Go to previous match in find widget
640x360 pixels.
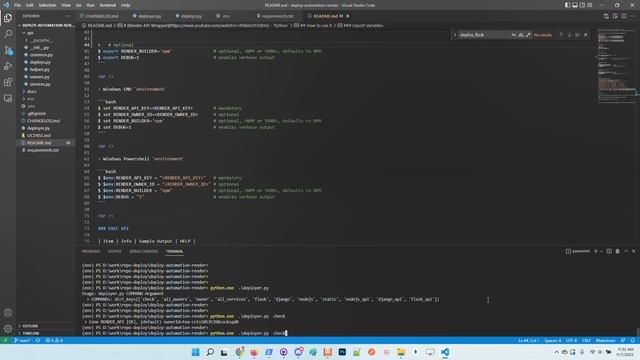[561, 35]
